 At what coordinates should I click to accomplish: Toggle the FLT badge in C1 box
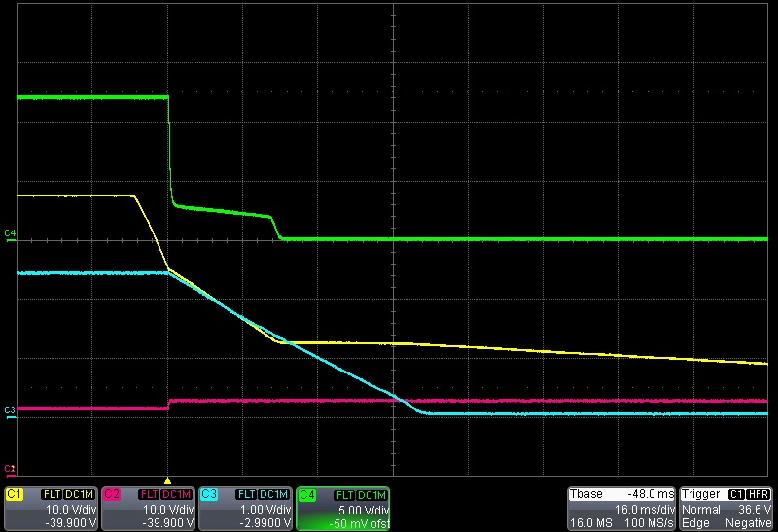[51, 494]
